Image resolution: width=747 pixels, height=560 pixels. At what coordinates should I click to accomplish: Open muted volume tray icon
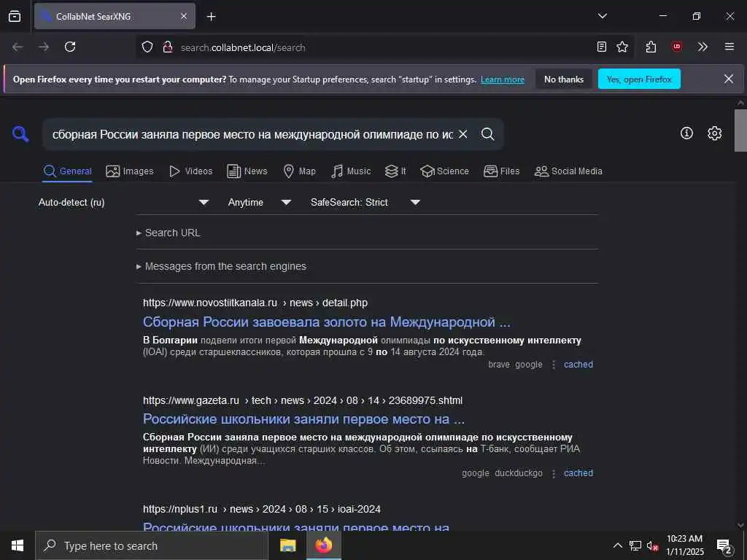click(x=652, y=545)
